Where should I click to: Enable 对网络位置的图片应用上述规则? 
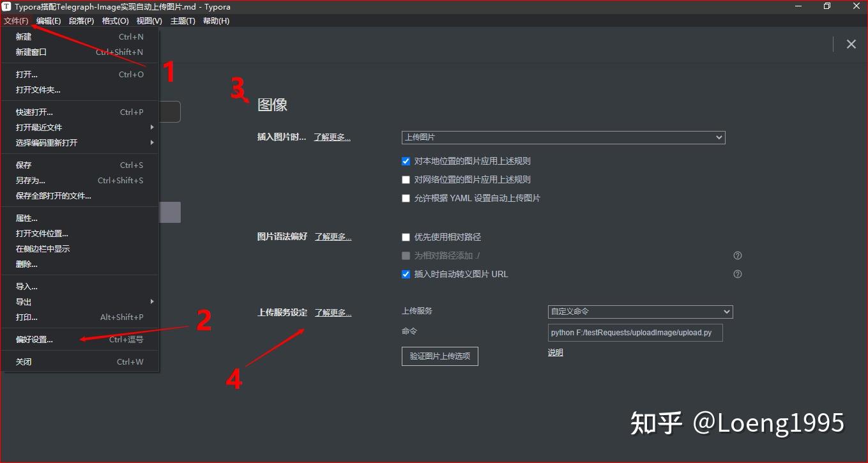point(406,179)
